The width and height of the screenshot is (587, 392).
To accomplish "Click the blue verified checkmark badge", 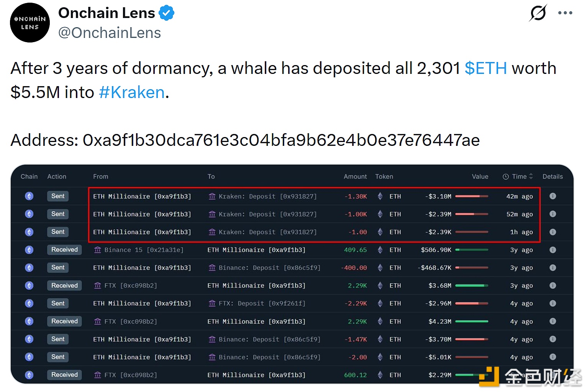I will (x=167, y=13).
